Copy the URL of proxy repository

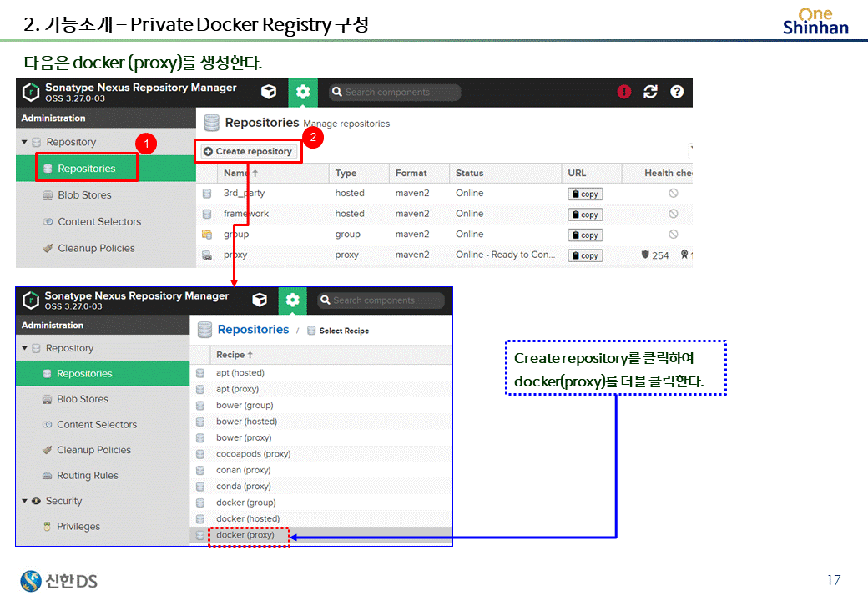click(585, 255)
